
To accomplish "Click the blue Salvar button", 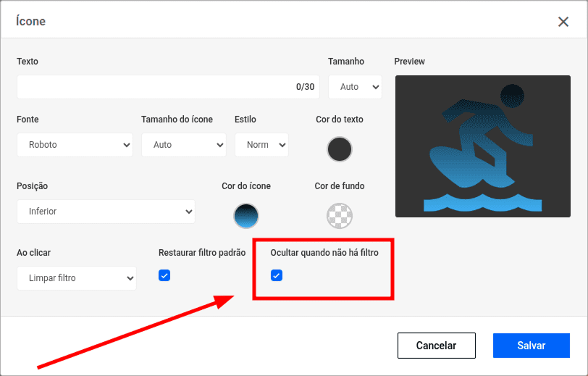I will pyautogui.click(x=531, y=346).
